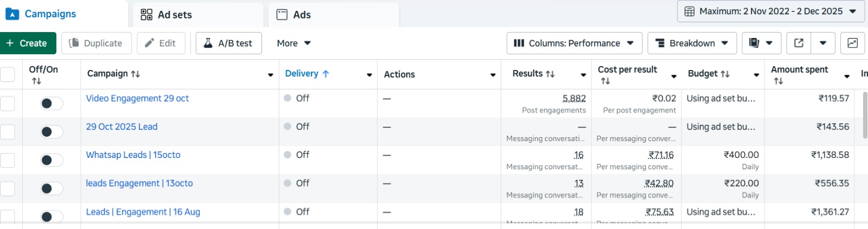
Task: Open the date range dropdown
Action: click(x=770, y=11)
